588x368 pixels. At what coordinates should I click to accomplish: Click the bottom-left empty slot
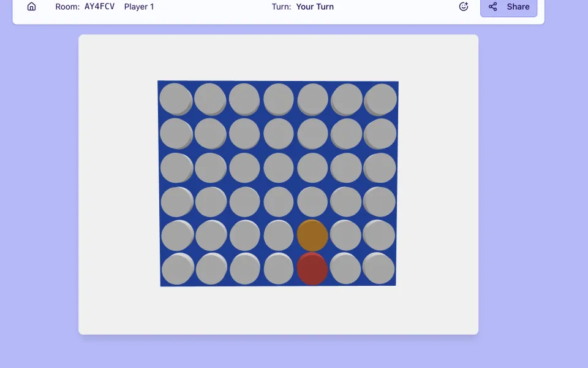coord(178,269)
